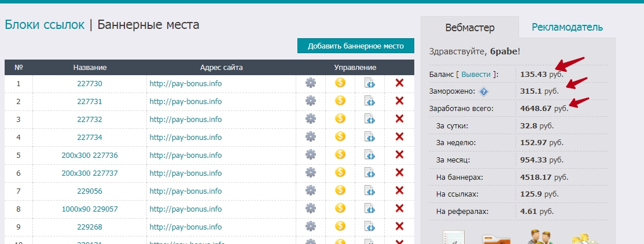
Task: Click the coin icon for banner 229056
Action: (x=340, y=190)
